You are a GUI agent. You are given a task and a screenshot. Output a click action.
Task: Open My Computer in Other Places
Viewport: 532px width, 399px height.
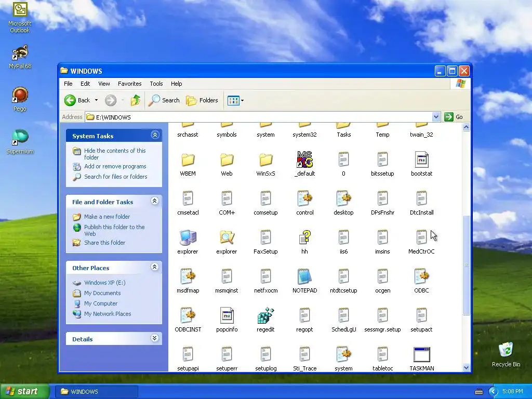pos(101,303)
